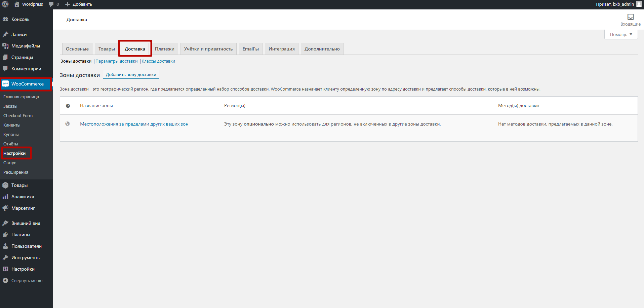Click the Название зоны column header
This screenshot has width=644, height=308.
point(96,105)
